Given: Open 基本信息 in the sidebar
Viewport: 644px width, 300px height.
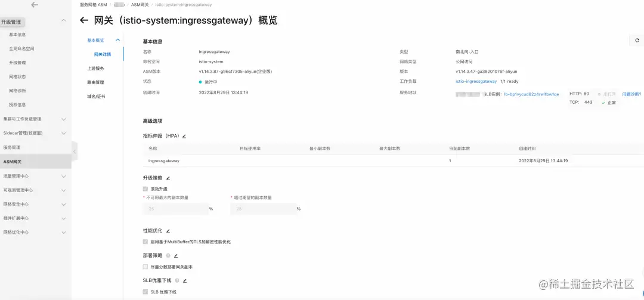Looking at the screenshot, I should click(x=17, y=35).
